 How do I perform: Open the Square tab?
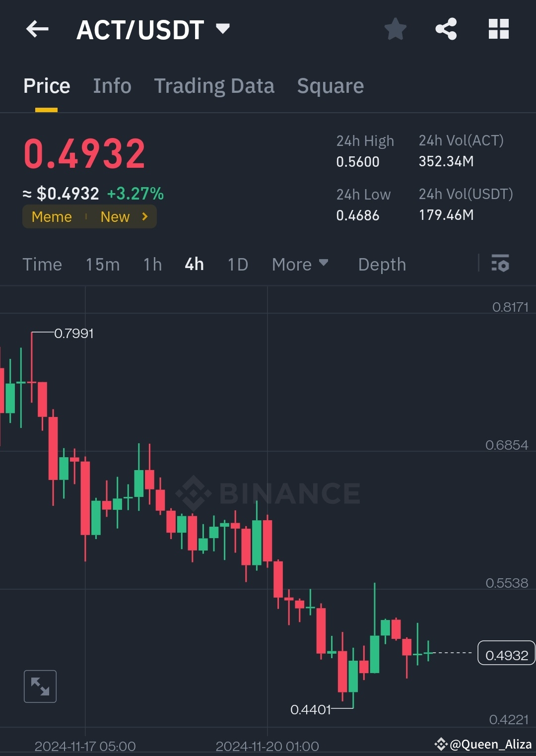(x=330, y=85)
